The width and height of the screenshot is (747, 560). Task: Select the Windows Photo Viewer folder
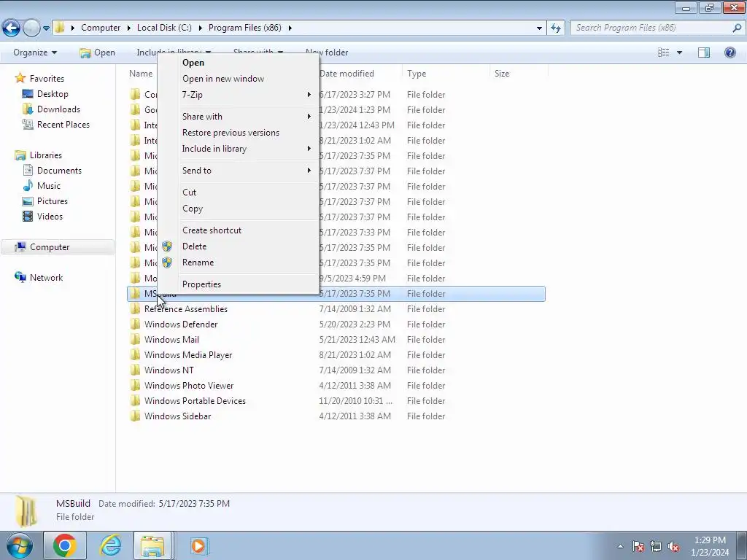click(x=189, y=385)
